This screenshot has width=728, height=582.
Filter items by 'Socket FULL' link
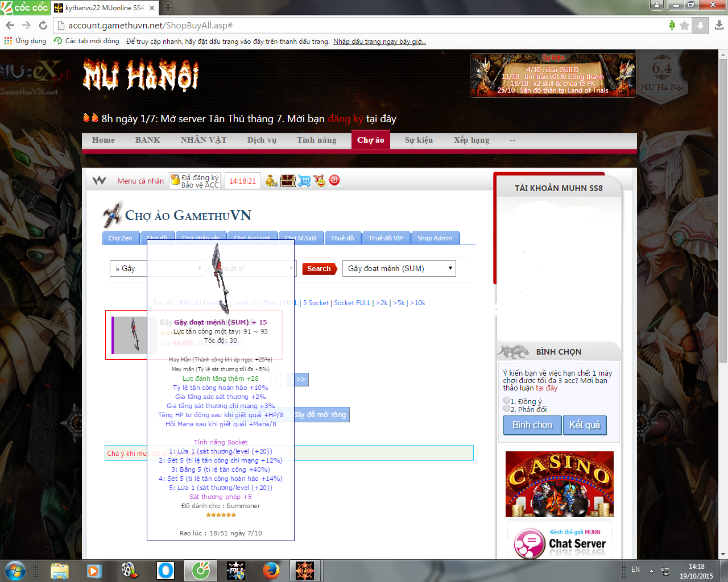[x=352, y=303]
